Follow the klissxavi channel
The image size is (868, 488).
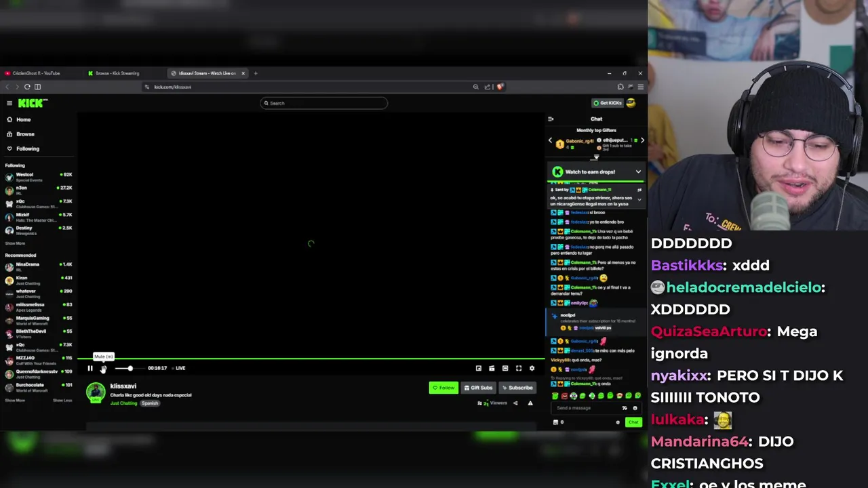[443, 388]
